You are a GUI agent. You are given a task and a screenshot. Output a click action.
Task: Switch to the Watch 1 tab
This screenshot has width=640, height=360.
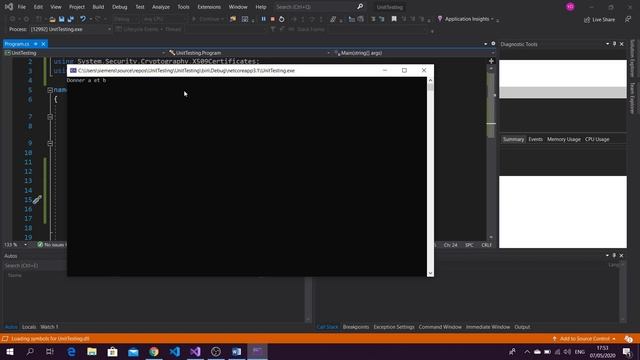(49, 327)
